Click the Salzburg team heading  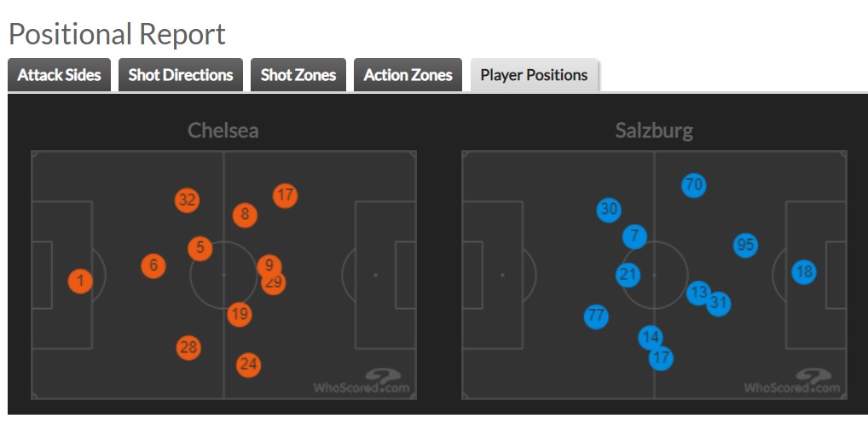pos(654,131)
